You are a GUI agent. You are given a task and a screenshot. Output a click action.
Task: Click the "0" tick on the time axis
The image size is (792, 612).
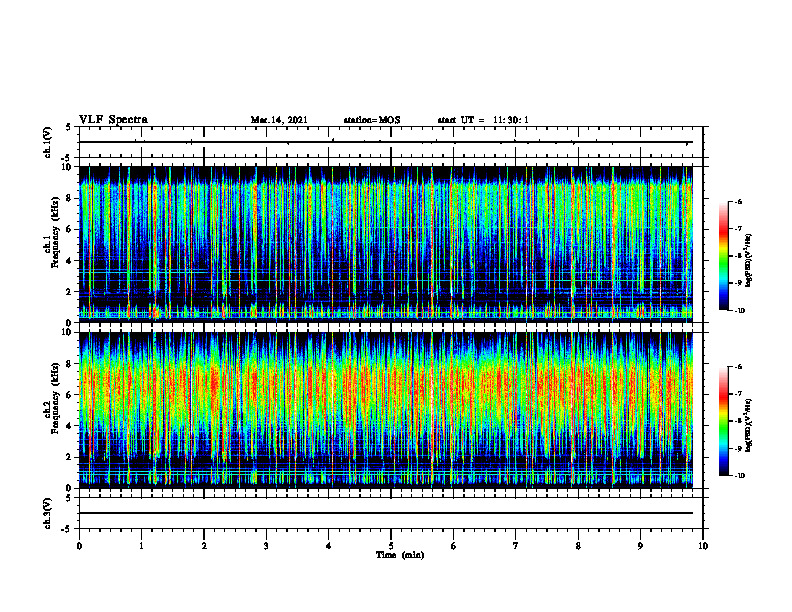pos(79,546)
